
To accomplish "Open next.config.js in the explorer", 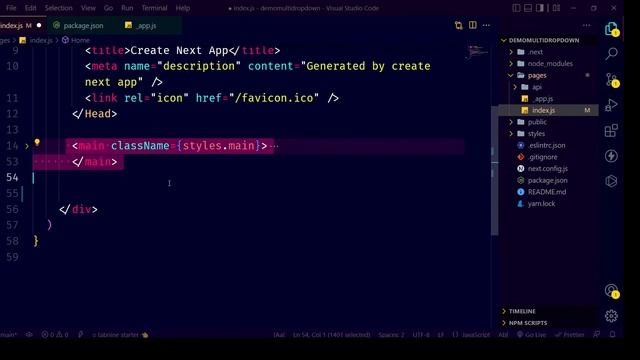I will [x=549, y=169].
